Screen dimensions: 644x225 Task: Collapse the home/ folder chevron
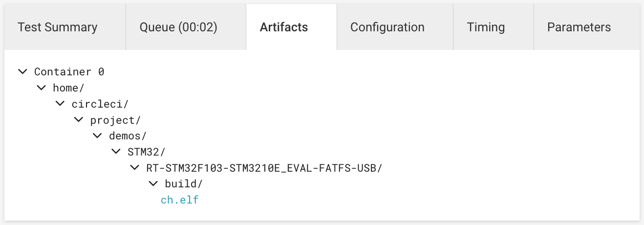click(42, 88)
